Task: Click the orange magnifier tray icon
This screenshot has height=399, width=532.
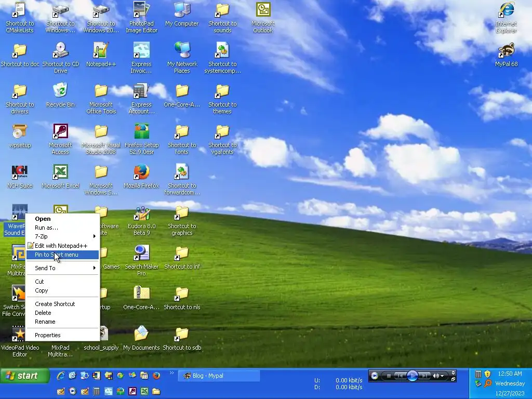Action: click(x=487, y=383)
